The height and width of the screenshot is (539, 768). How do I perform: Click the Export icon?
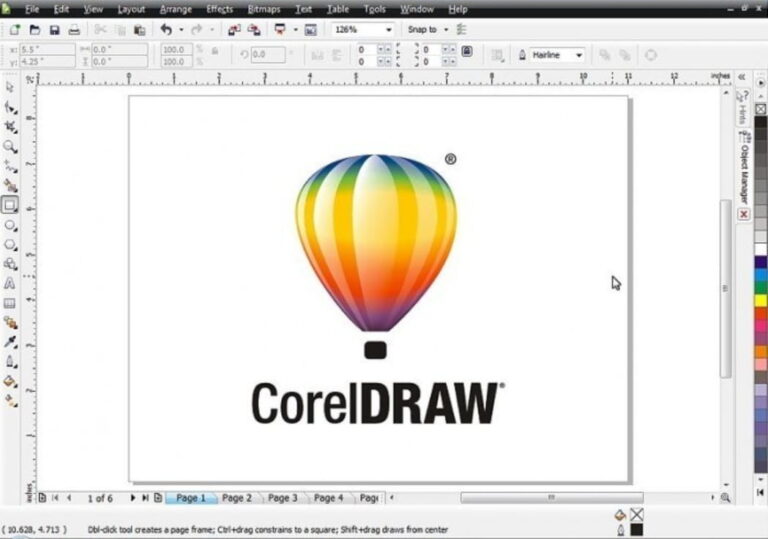(x=254, y=30)
